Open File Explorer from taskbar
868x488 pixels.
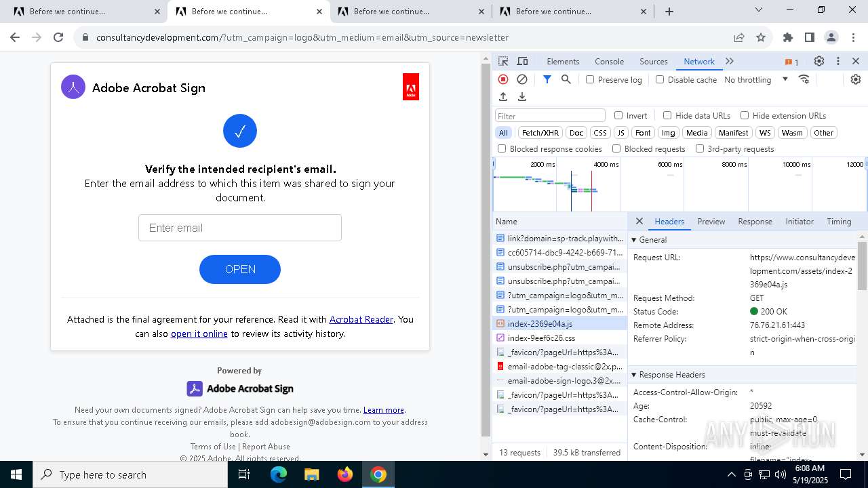click(311, 474)
